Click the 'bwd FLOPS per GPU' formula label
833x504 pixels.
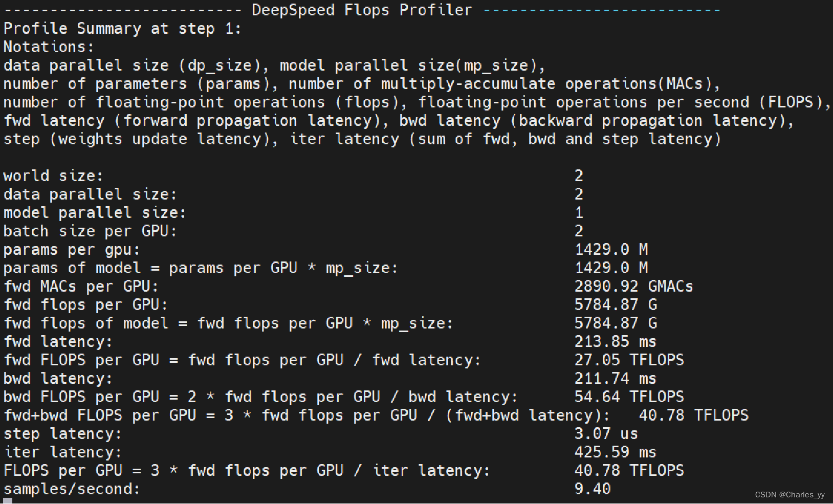(260, 397)
